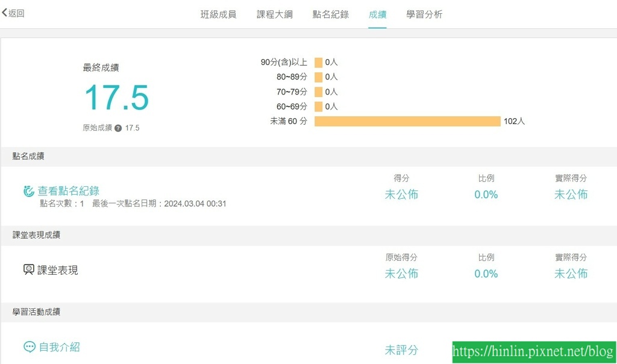Viewport: 617px width, 364px height.
Task: Click the question mark help icon beside 原始成績
Action: pyautogui.click(x=118, y=128)
